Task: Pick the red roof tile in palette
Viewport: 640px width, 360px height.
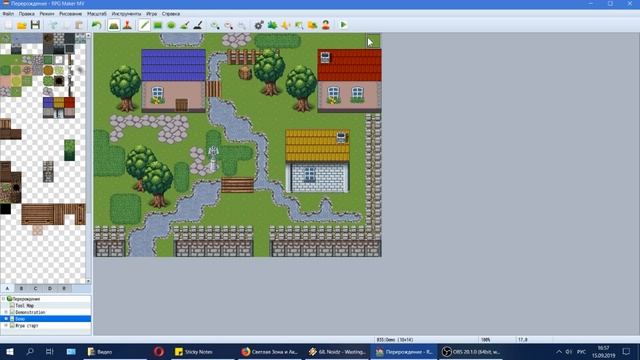Action: point(69,102)
